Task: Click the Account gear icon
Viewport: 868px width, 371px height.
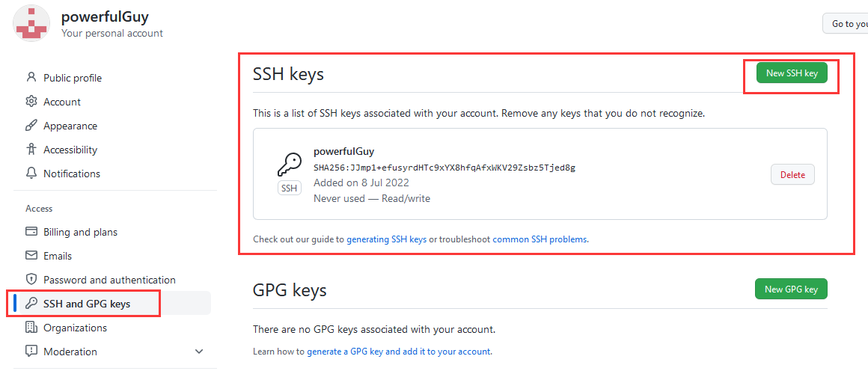Action: (x=31, y=102)
